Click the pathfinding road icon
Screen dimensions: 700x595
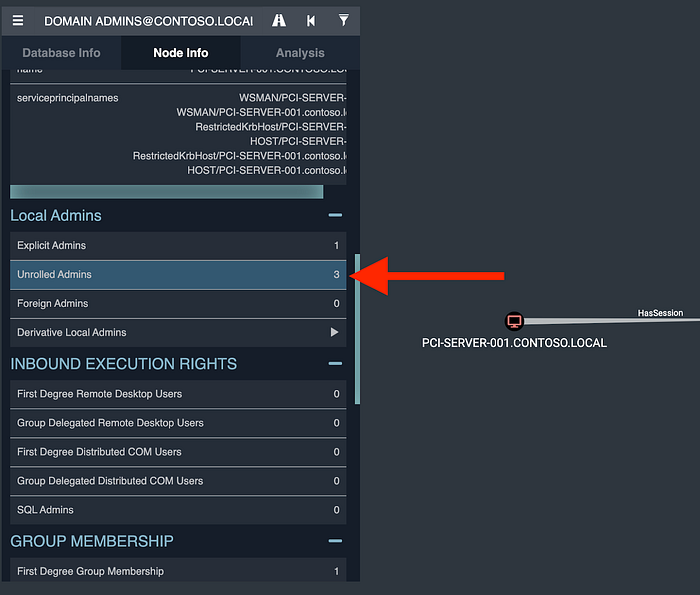[x=279, y=21]
